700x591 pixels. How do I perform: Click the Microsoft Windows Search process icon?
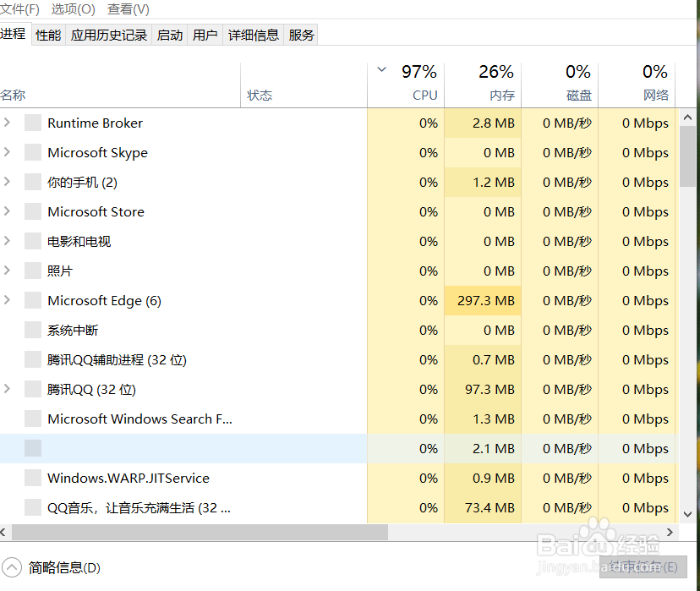tap(33, 419)
